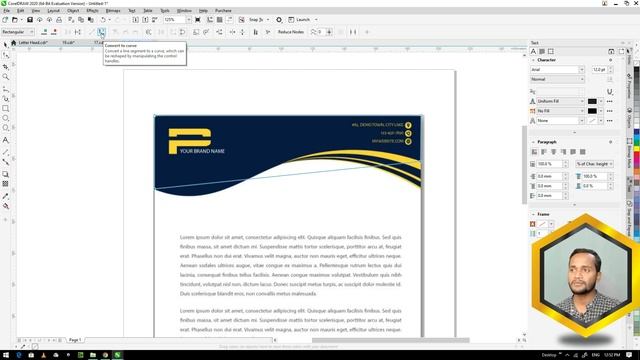Screen dimensions: 640x360
Task: Click the Undo arrow icon
Action: [x=103, y=20]
